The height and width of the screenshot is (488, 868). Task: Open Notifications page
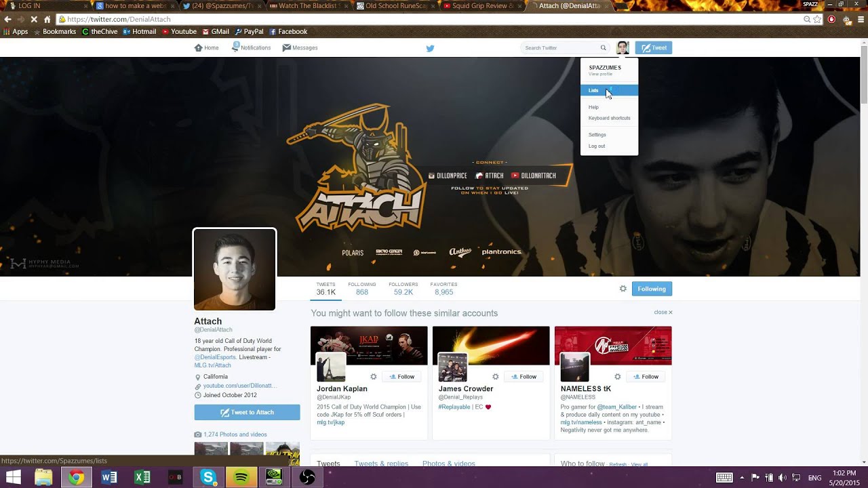(251, 47)
